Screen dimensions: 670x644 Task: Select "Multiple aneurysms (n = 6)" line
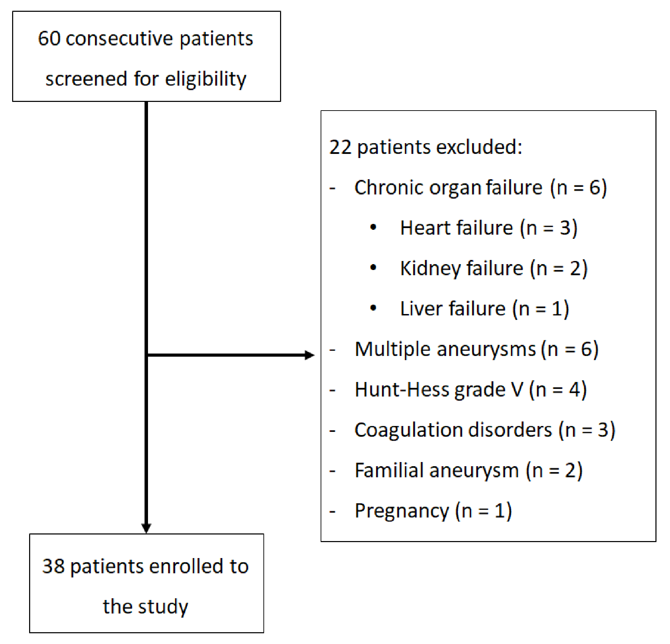pyautogui.click(x=477, y=349)
